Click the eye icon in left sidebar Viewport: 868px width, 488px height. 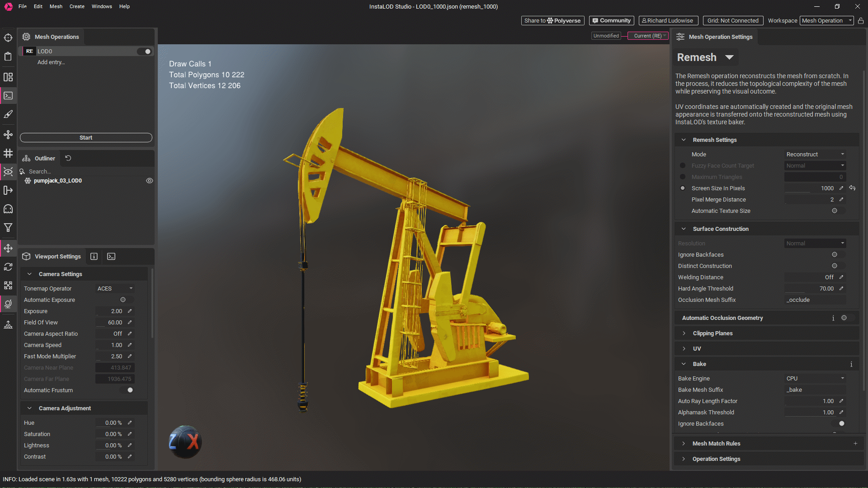click(x=8, y=172)
